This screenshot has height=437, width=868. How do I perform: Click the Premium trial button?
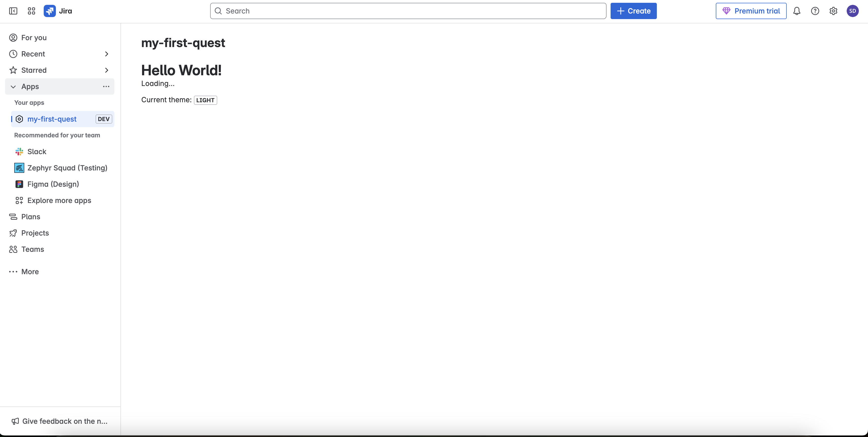[751, 11]
